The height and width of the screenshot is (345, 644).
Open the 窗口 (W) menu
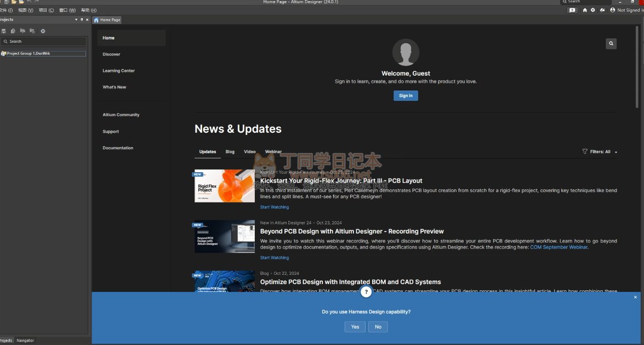pos(67,10)
